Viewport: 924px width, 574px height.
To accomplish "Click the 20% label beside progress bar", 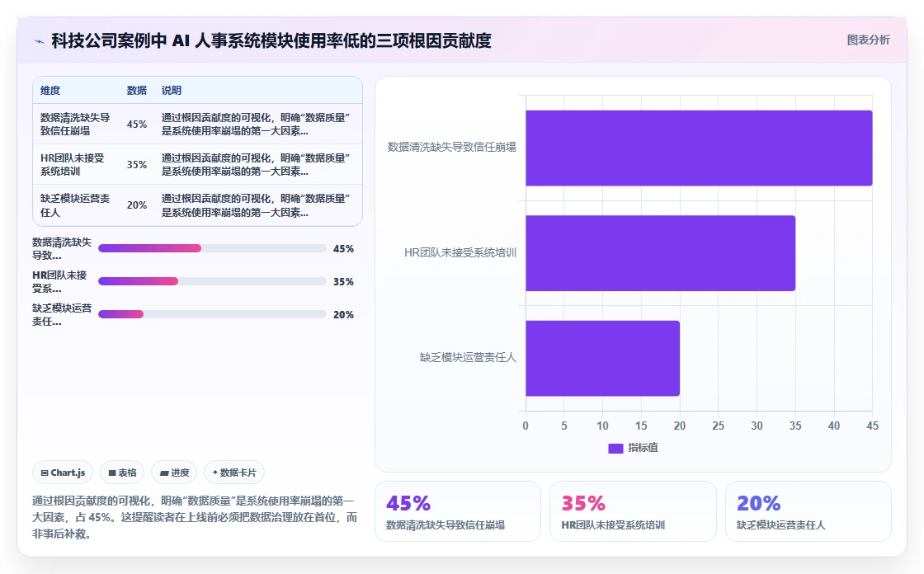I will point(343,315).
